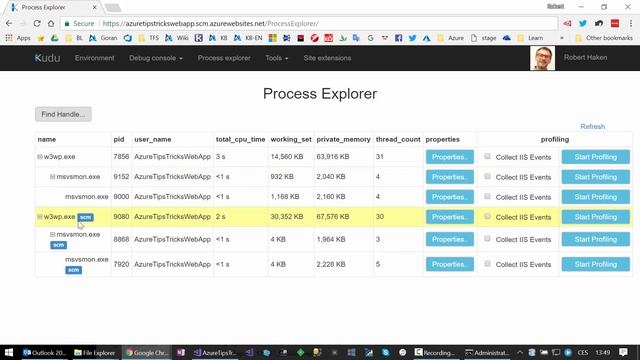The height and width of the screenshot is (360, 640).
Task: Check Collect IIS Events for pid 9152
Action: (487, 176)
